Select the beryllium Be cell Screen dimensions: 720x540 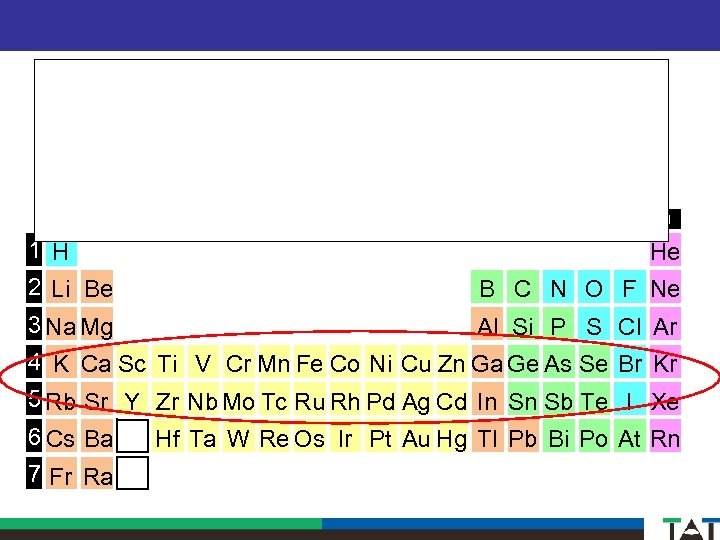(x=97, y=287)
